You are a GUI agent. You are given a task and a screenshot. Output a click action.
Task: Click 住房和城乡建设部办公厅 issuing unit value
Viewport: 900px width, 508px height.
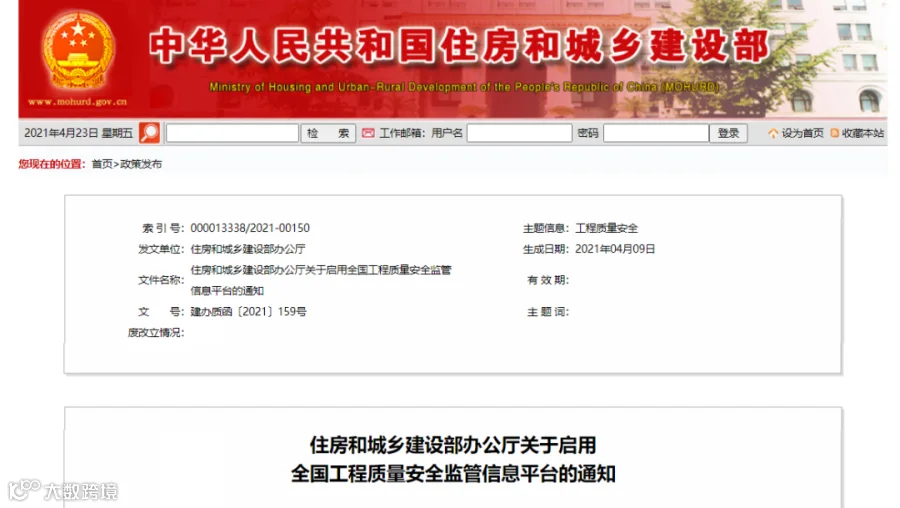pyautogui.click(x=248, y=249)
